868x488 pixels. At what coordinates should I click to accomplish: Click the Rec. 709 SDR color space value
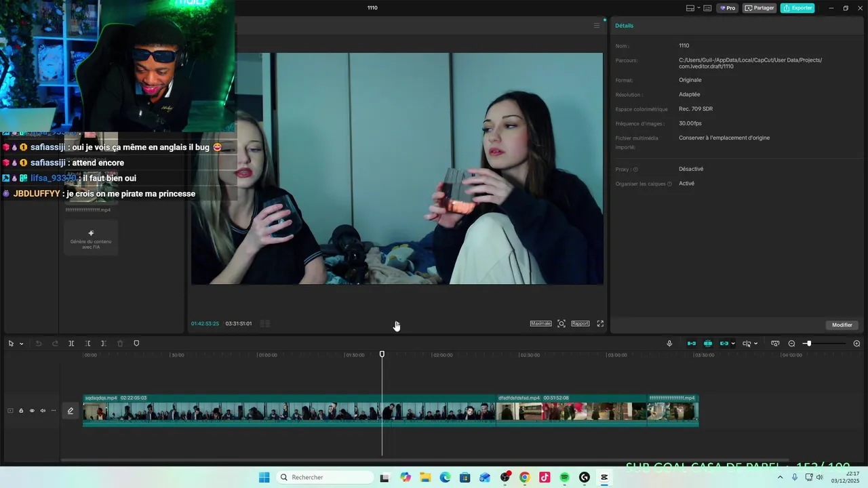[x=696, y=109]
